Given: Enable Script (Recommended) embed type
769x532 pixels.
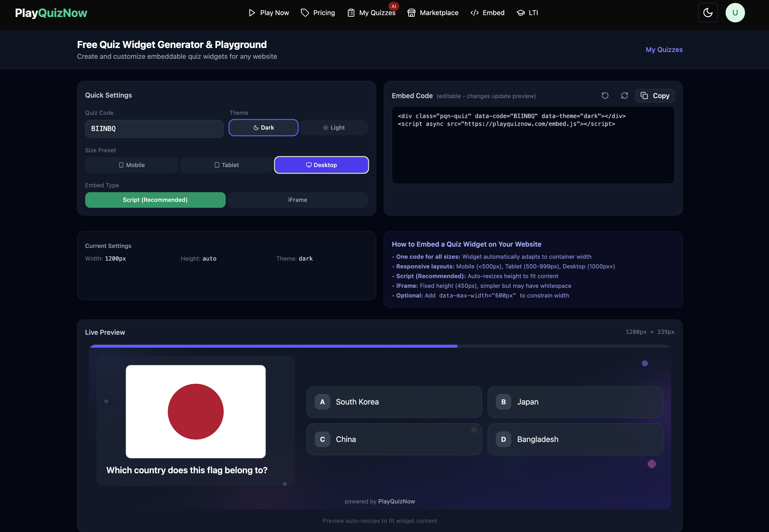Looking at the screenshot, I should (155, 200).
